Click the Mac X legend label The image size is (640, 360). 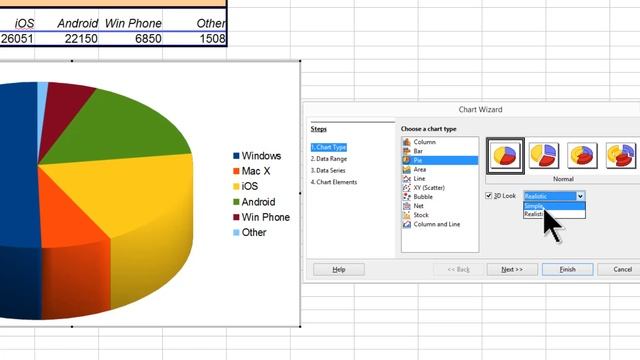(x=256, y=171)
